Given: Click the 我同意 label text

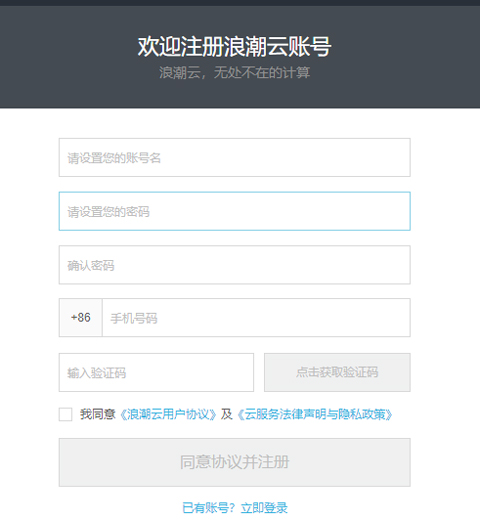Looking at the screenshot, I should (97, 414).
